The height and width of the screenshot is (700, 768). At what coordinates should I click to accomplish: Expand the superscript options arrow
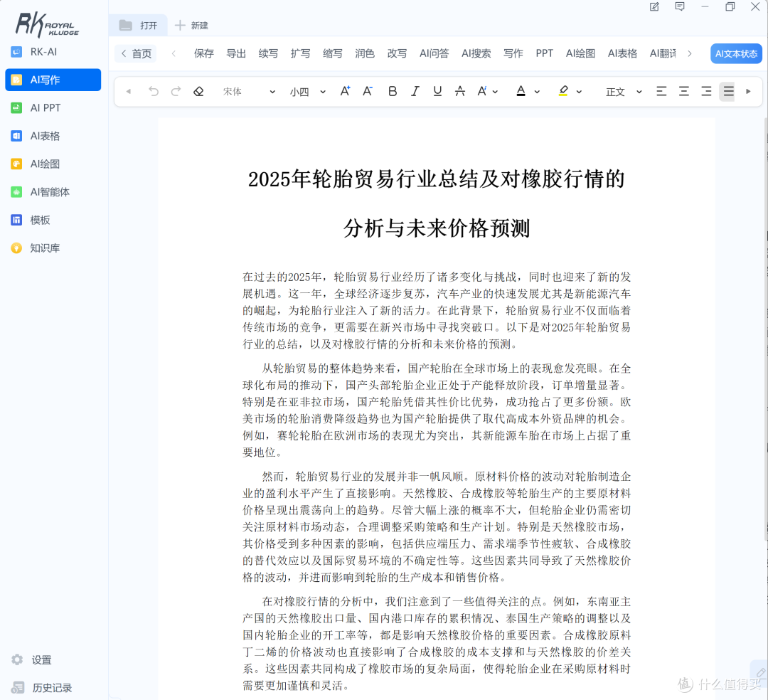pyautogui.click(x=495, y=92)
